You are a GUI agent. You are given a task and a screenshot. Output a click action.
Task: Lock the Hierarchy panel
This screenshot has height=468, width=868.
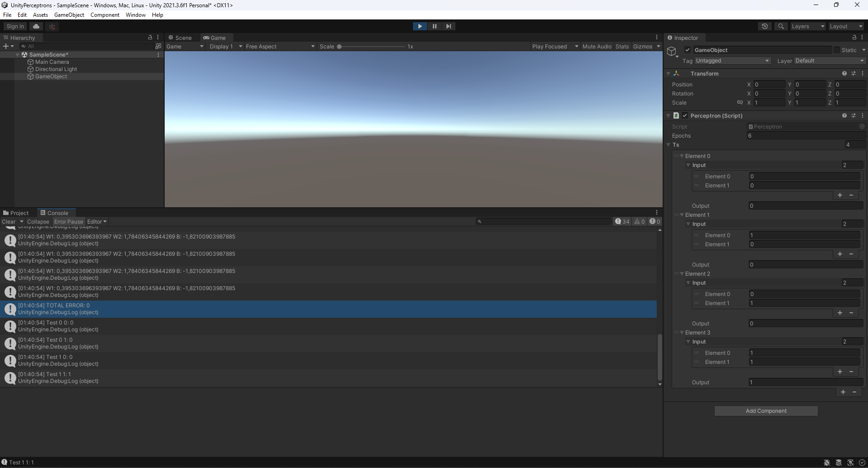pos(150,37)
